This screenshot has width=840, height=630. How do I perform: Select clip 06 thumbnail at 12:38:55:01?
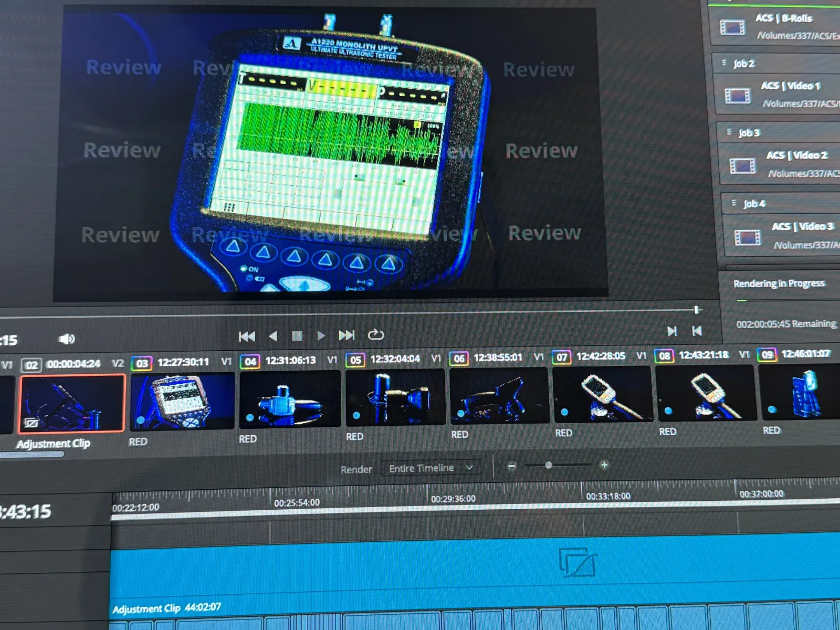499,395
